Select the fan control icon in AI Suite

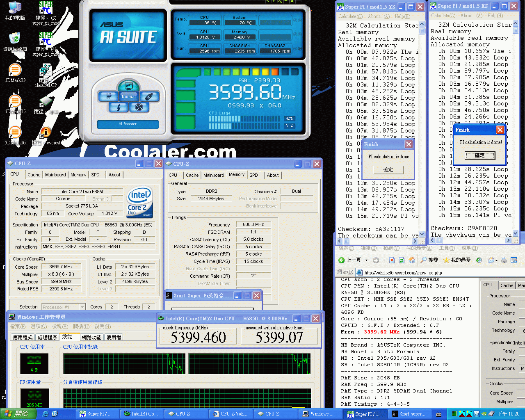tap(139, 107)
